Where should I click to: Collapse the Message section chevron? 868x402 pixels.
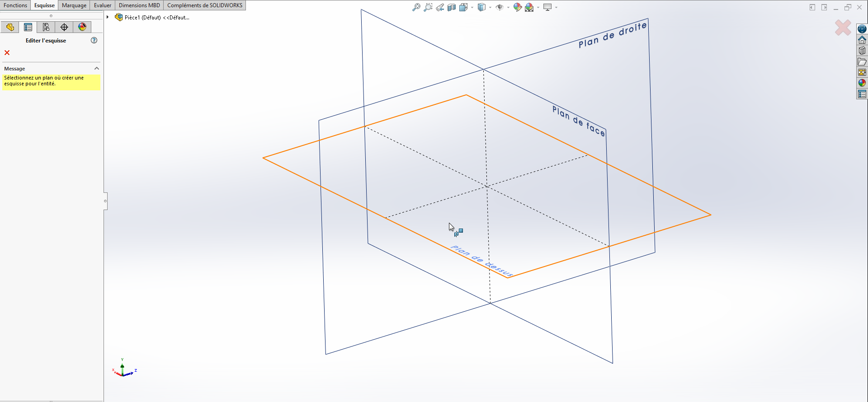point(96,68)
